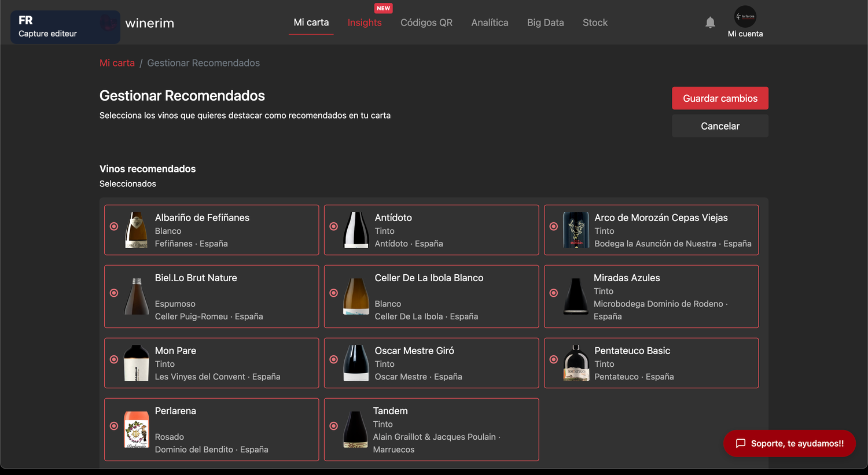Click the Mon Pare bottle image
868x475 pixels.
coord(137,363)
